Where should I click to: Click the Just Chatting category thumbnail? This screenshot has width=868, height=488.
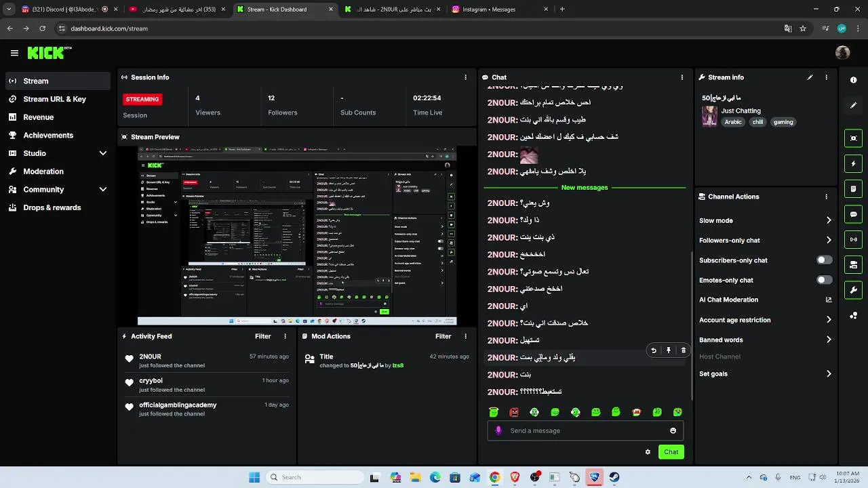[x=709, y=116]
